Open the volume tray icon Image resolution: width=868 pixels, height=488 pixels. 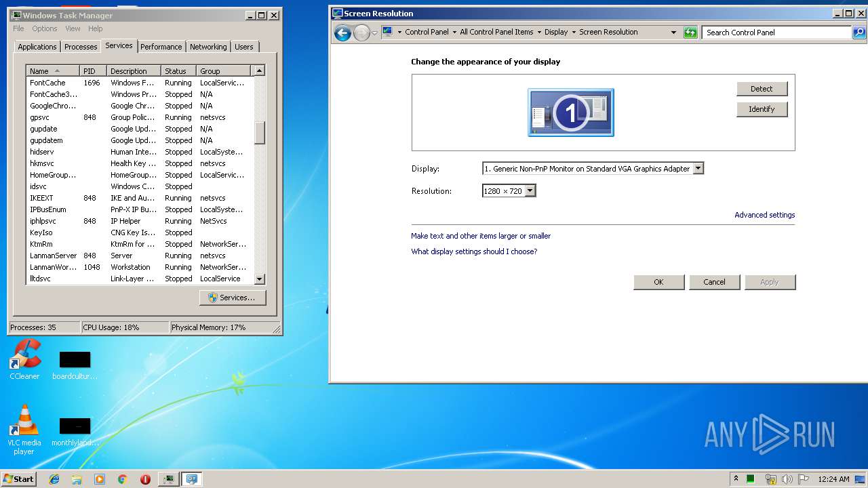point(787,479)
